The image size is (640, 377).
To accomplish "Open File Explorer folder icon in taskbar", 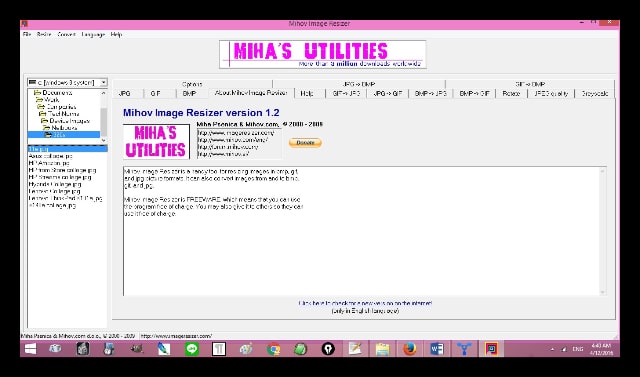I will click(382, 349).
